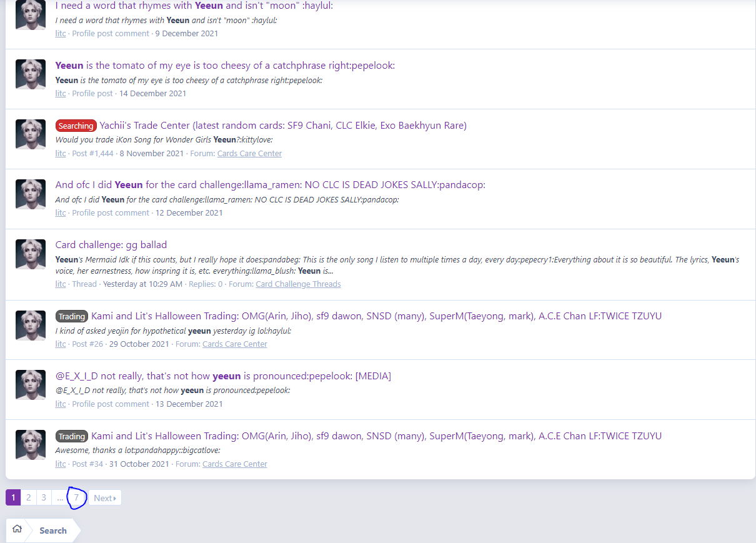Click the "Awesome, thanks a lot" snippet text
Viewport: 756px width, 543px height.
click(x=138, y=451)
